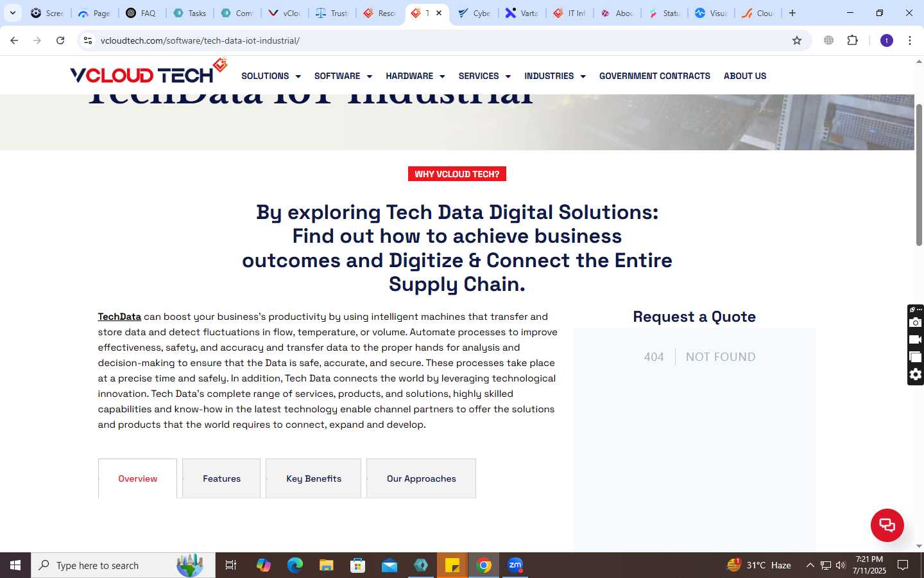The height and width of the screenshot is (578, 924).
Task: Expand the Services dropdown menu
Action: [x=484, y=76]
